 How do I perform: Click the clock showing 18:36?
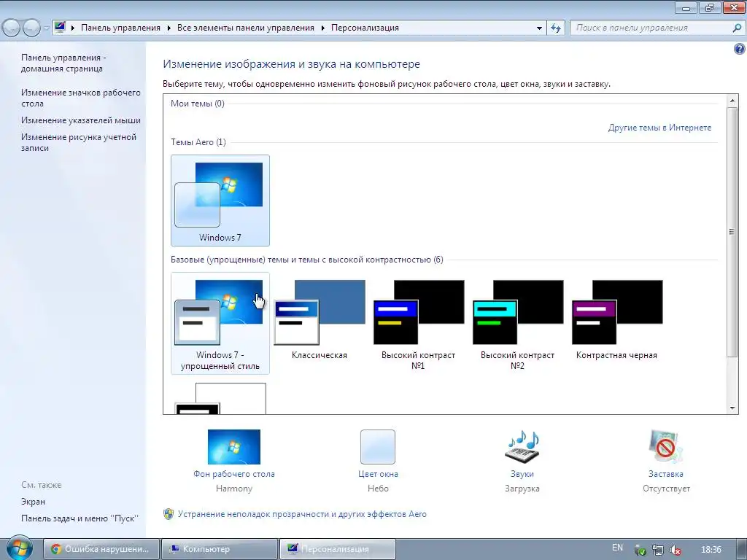[x=711, y=550]
